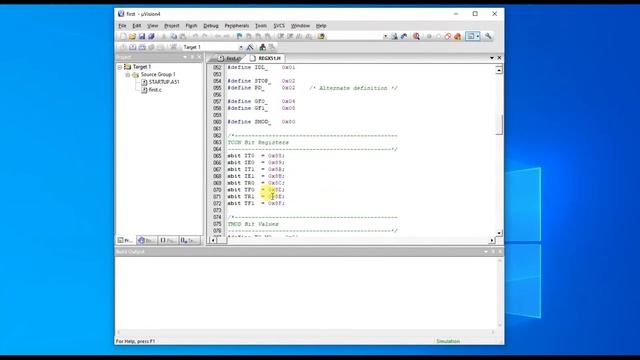640x360 pixels.
Task: Click the editor vertical scrollbar thumb
Action: click(499, 124)
